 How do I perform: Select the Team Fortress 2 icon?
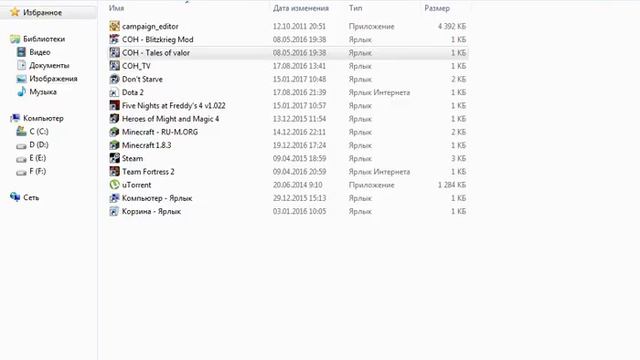[114, 171]
